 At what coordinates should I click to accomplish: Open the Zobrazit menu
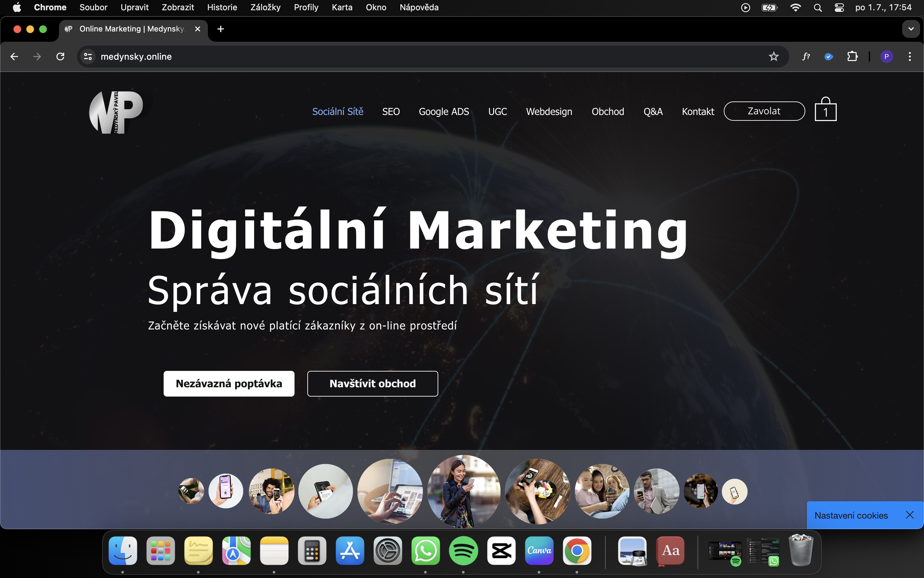pyautogui.click(x=177, y=8)
